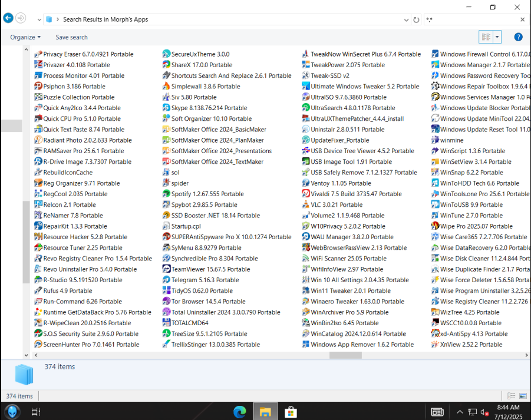Select the text 'UpdateFixer_Portable'
Viewport: 531px width, 420px height.
tap(340, 140)
